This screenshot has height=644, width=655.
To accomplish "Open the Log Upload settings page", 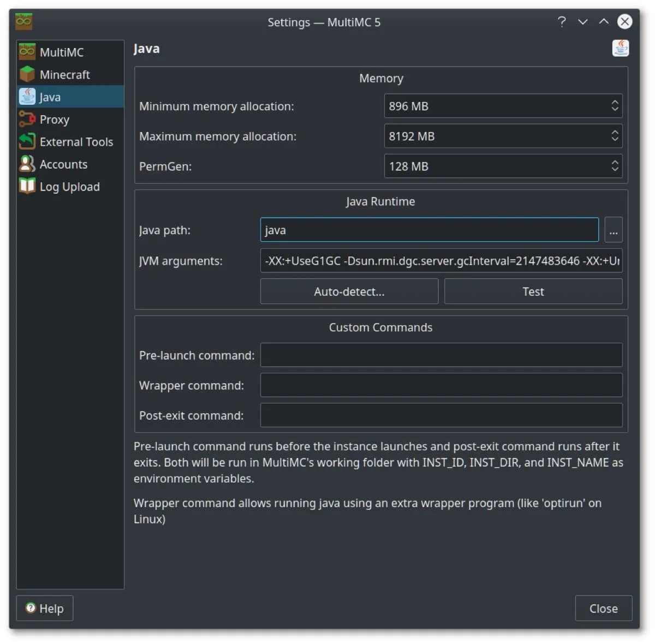I will pos(70,186).
